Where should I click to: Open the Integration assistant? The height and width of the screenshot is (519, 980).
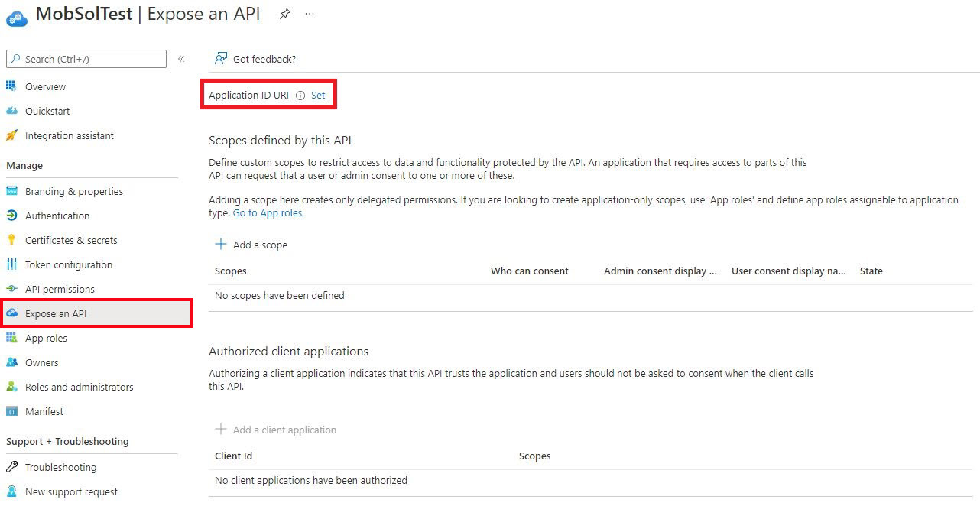tap(70, 135)
